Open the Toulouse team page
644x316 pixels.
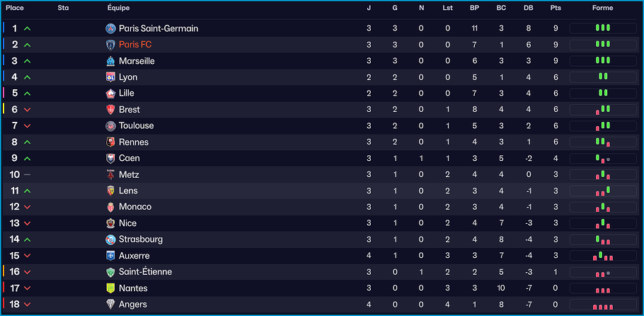coord(136,126)
